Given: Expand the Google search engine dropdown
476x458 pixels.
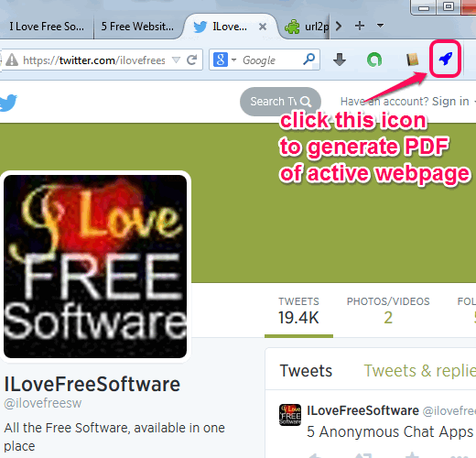Looking at the screenshot, I should (x=233, y=60).
